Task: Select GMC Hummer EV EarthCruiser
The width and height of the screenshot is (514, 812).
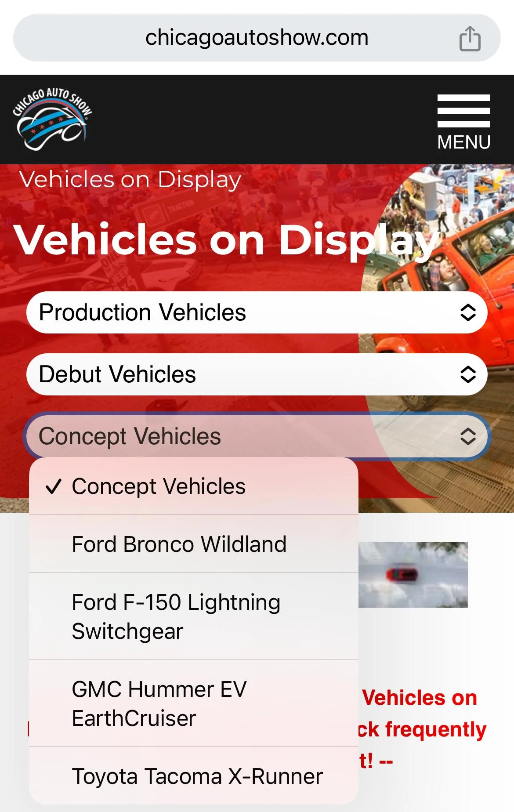Action: 194,703
